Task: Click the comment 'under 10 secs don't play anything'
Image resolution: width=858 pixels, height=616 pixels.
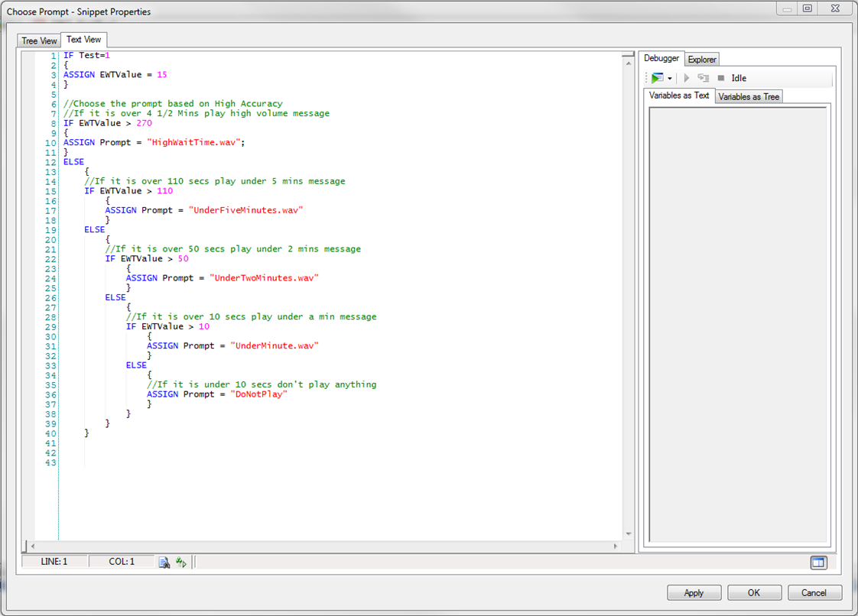Action: click(262, 384)
